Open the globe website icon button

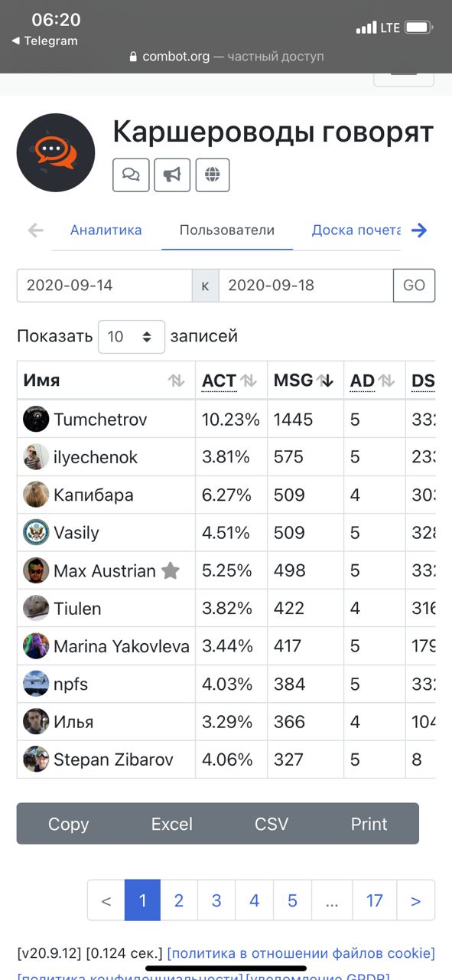[213, 175]
